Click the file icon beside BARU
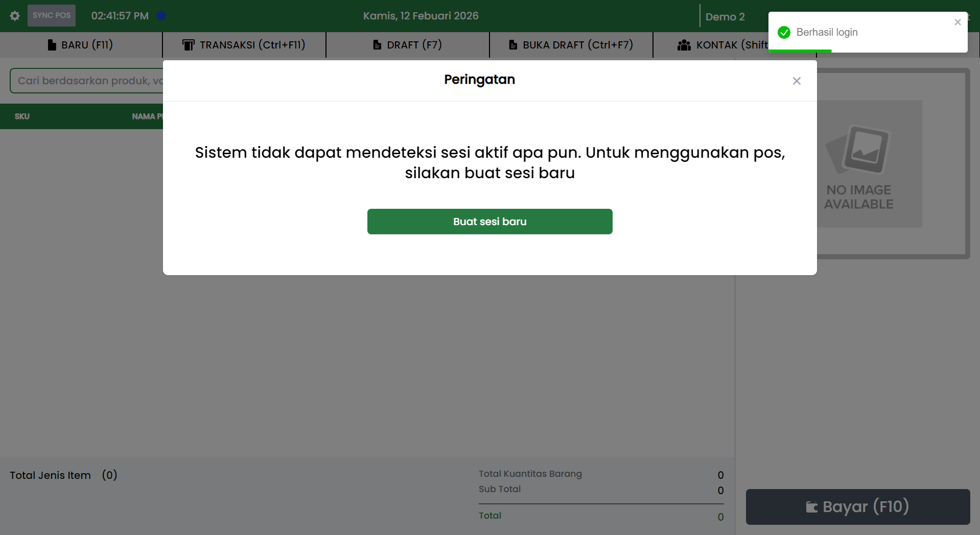The image size is (980, 535). coord(52,45)
